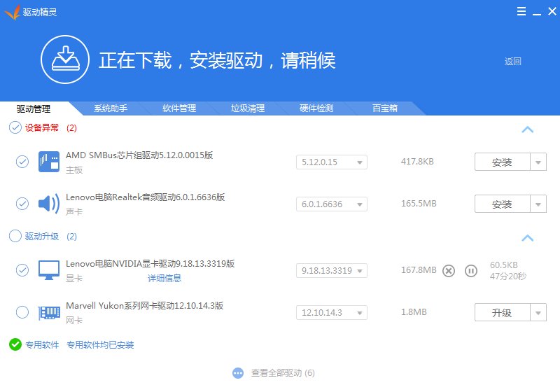
Task: Toggle the 设备异常 group checkbox
Action: click(x=15, y=127)
